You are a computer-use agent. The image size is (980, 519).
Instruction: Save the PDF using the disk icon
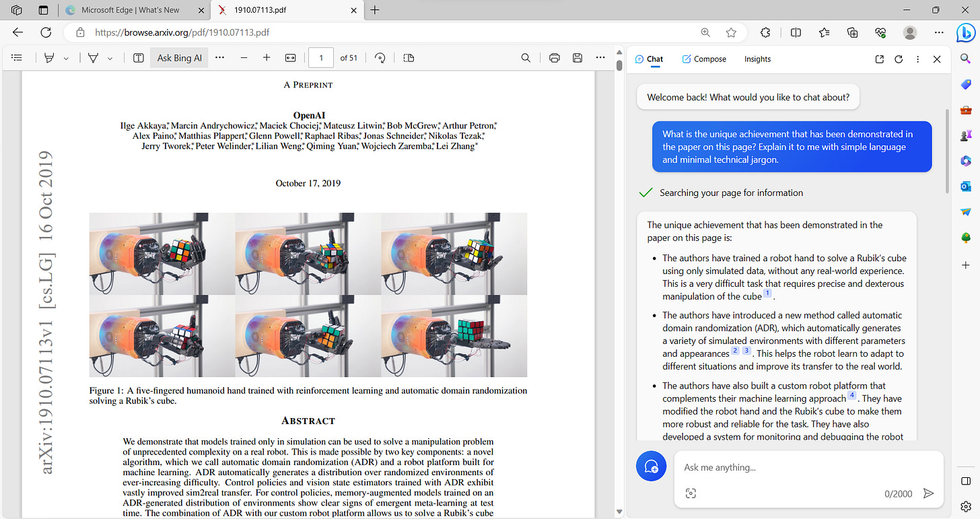click(x=577, y=58)
